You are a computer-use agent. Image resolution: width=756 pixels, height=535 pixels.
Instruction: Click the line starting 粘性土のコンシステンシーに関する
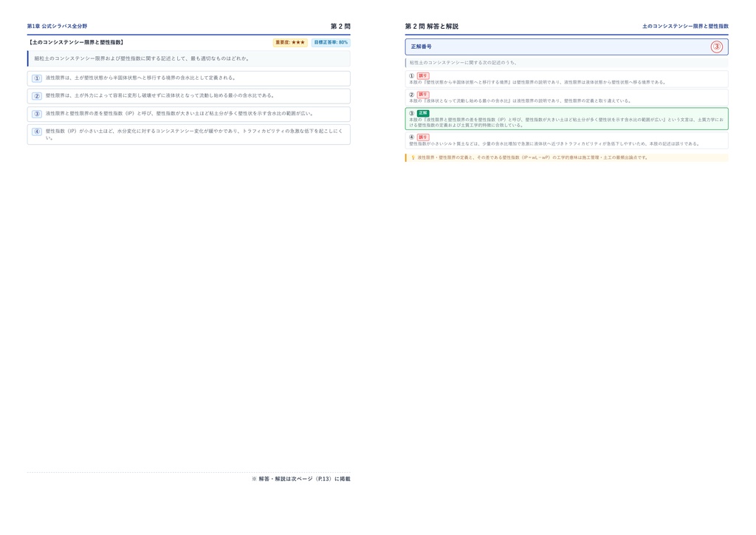pos(463,63)
